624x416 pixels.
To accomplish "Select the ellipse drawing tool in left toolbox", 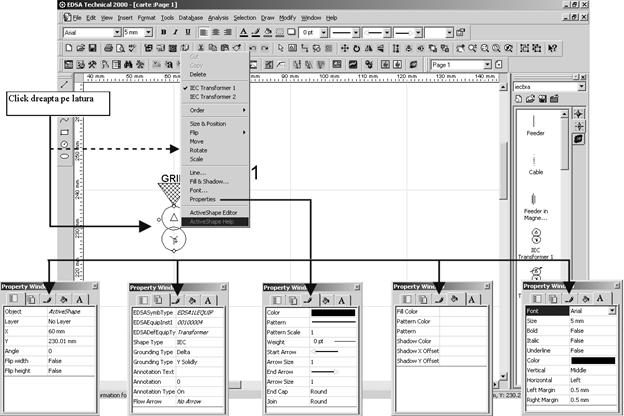I will (65, 157).
